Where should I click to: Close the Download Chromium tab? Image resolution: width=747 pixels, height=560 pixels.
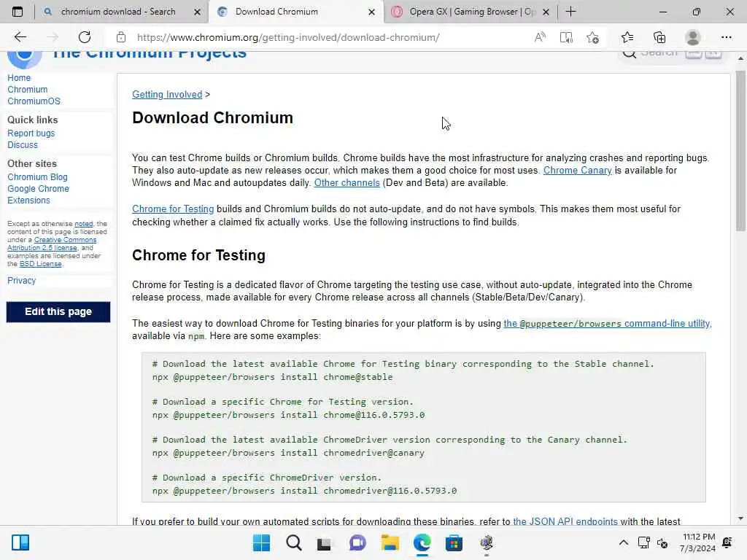pyautogui.click(x=371, y=12)
